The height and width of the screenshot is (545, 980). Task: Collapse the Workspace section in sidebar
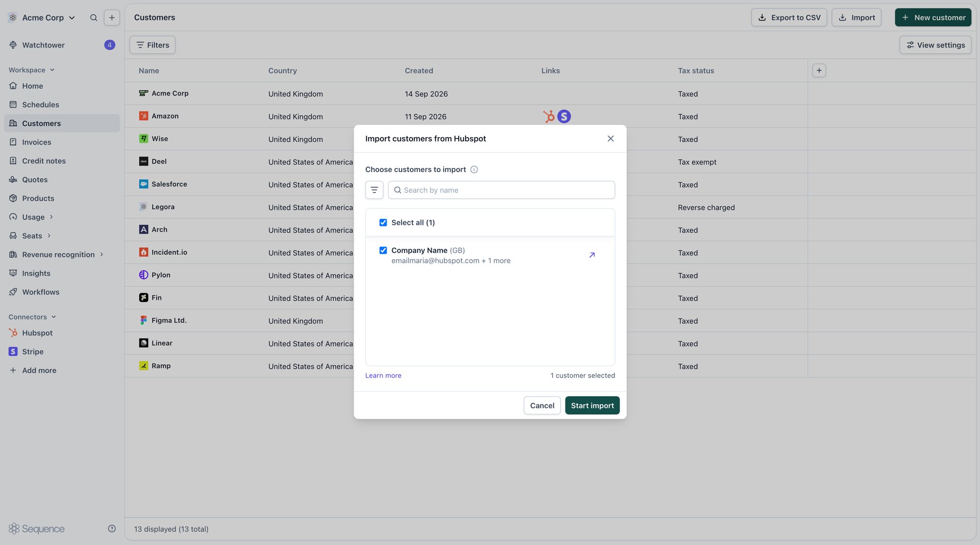(31, 70)
